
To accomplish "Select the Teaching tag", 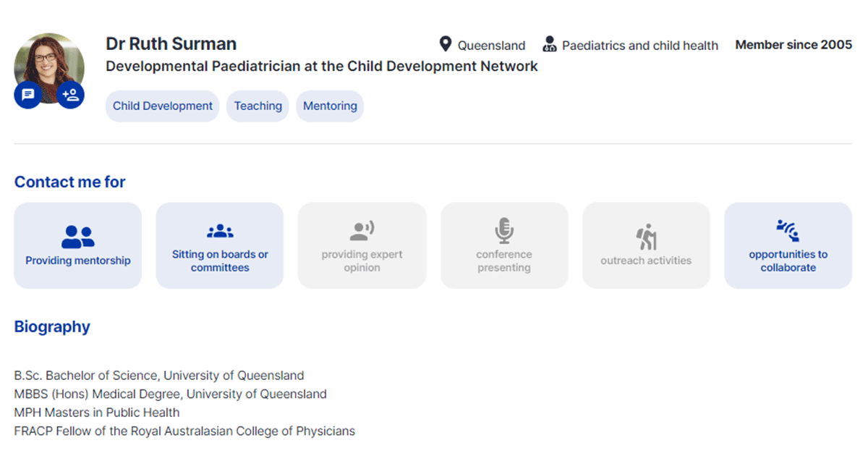I will pos(258,106).
